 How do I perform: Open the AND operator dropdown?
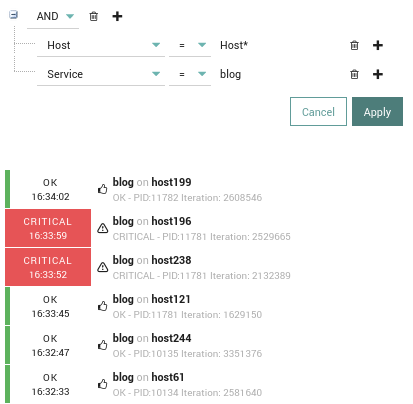(x=53, y=16)
